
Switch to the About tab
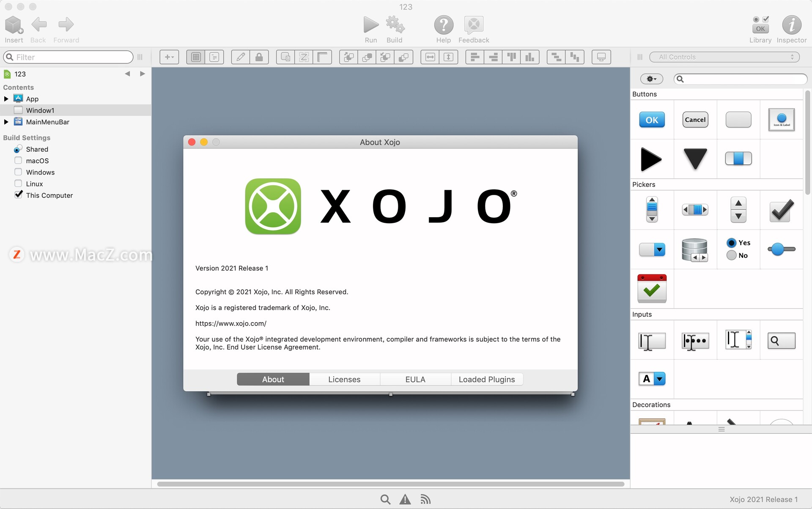(x=273, y=379)
